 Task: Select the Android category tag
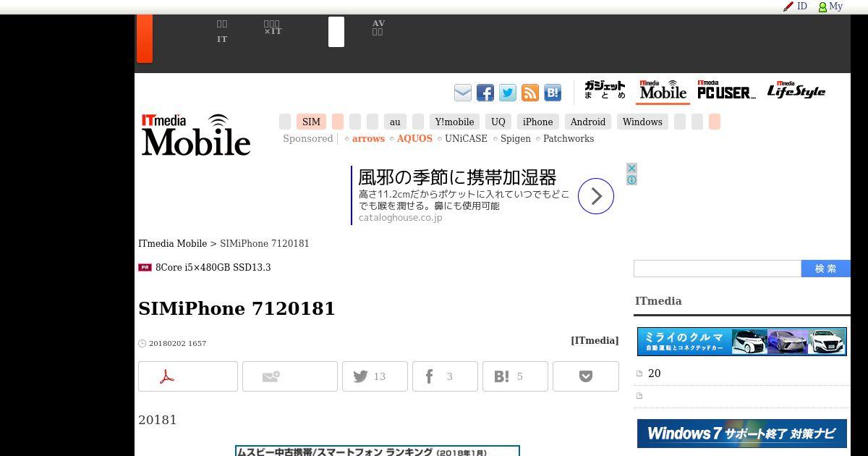[x=588, y=122]
